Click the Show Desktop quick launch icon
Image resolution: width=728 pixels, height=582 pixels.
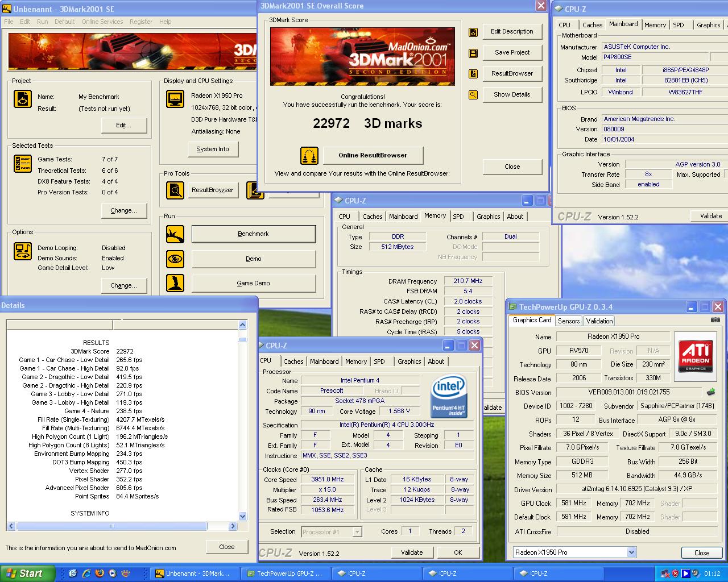point(73,573)
